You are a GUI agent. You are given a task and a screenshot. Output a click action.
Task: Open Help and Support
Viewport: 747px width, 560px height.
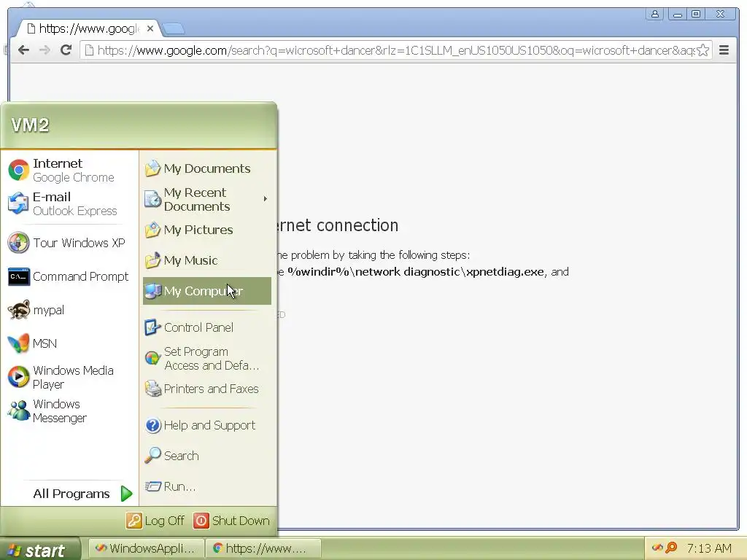[206, 425]
